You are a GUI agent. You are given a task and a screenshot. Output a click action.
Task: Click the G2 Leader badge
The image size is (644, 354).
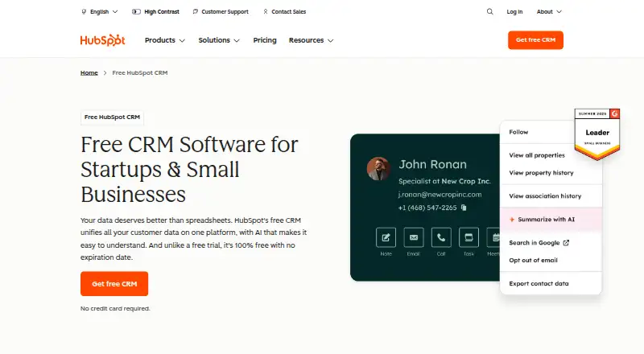[x=597, y=134]
